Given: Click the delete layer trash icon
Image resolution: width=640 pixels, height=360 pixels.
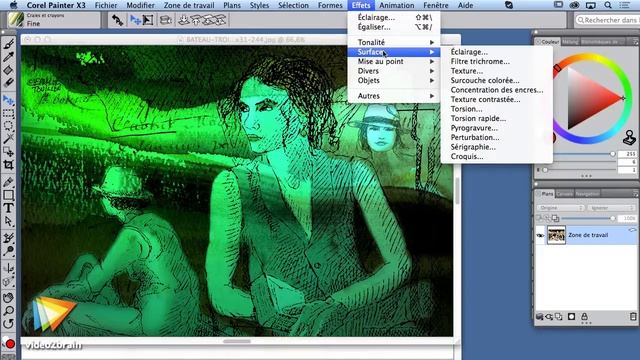Looking at the screenshot, I should [x=633, y=317].
